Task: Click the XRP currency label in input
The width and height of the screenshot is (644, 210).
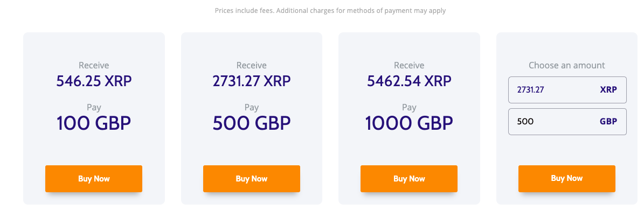Action: [608, 90]
